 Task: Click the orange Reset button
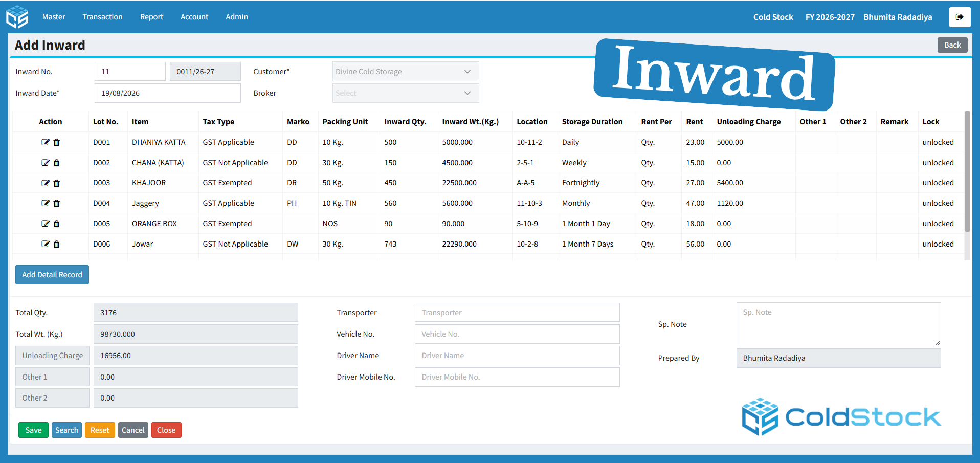100,430
